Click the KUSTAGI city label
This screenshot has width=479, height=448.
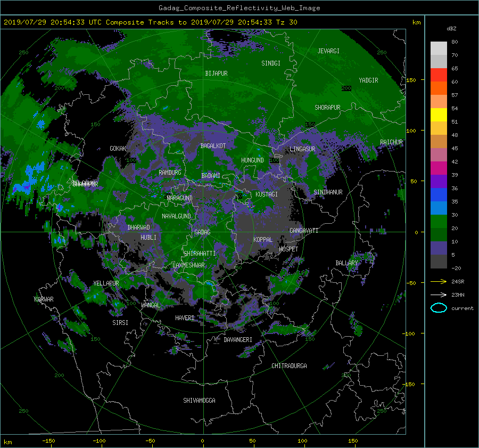click(267, 194)
